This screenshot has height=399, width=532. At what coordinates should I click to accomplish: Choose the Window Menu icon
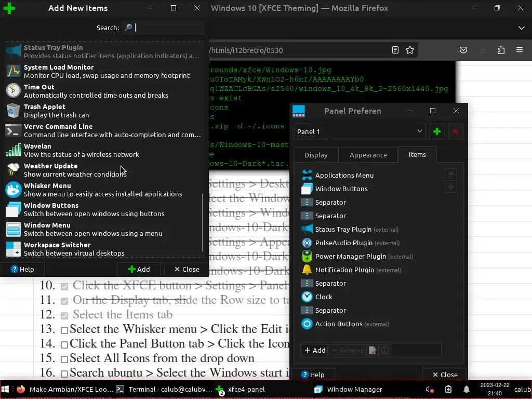tap(13, 229)
